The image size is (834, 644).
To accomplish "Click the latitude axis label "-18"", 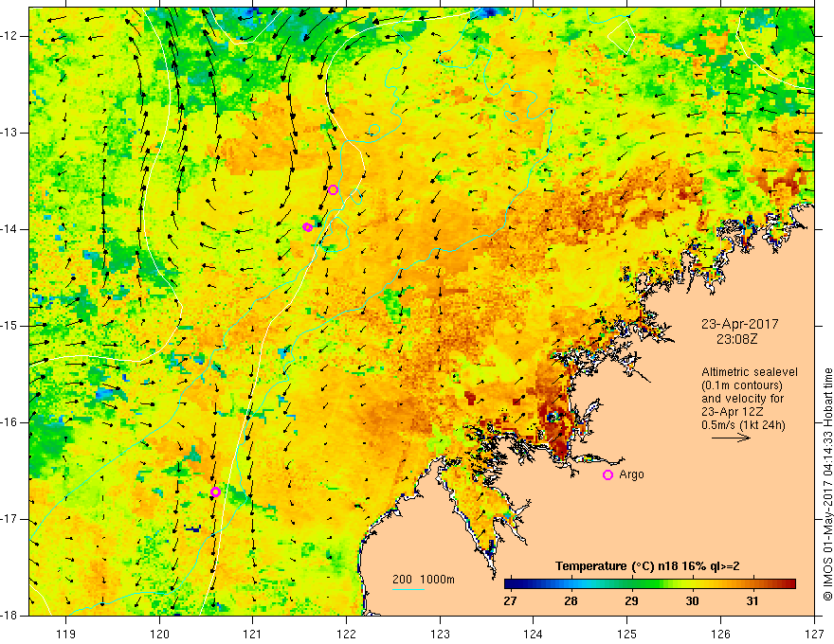I will pyautogui.click(x=10, y=616).
